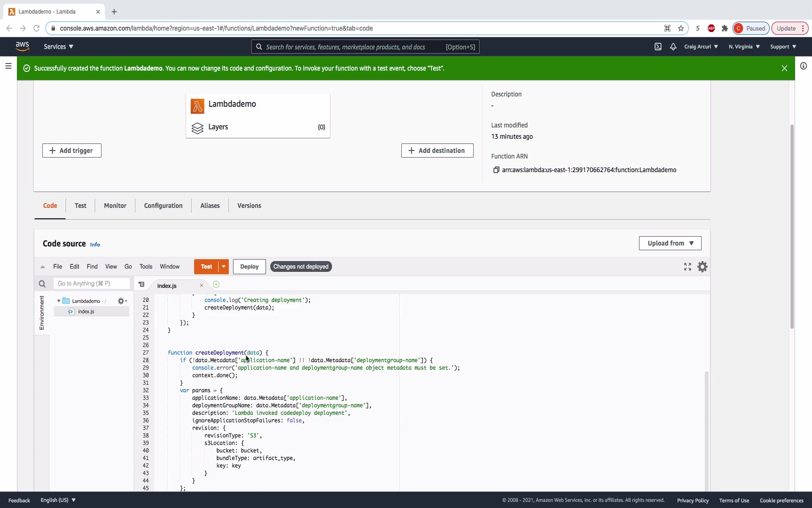Screen dimensions: 812x508
Task: Open the Edit menu in editor
Action: (75, 267)
